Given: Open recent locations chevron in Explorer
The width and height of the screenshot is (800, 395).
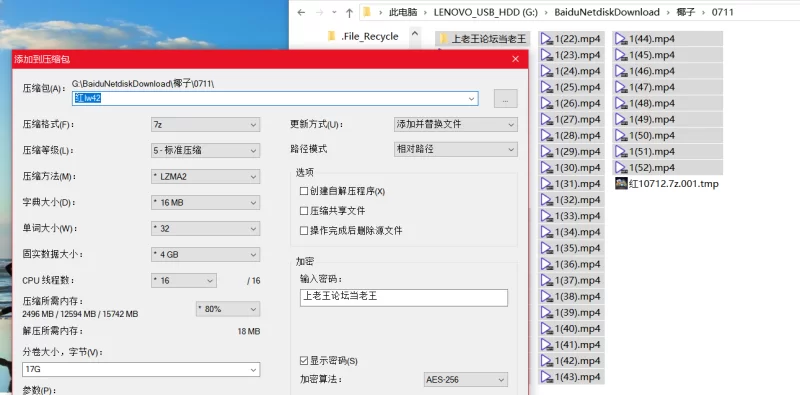Looking at the screenshot, I should pos(334,12).
